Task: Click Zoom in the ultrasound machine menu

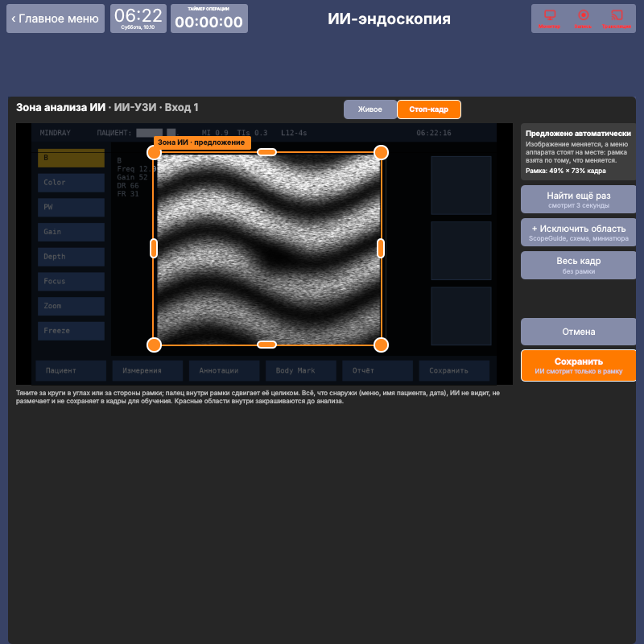Action: pos(71,306)
